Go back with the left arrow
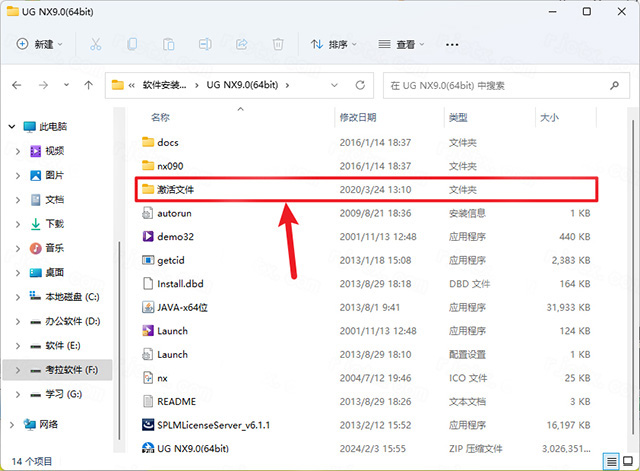The image size is (640, 471). pyautogui.click(x=17, y=85)
